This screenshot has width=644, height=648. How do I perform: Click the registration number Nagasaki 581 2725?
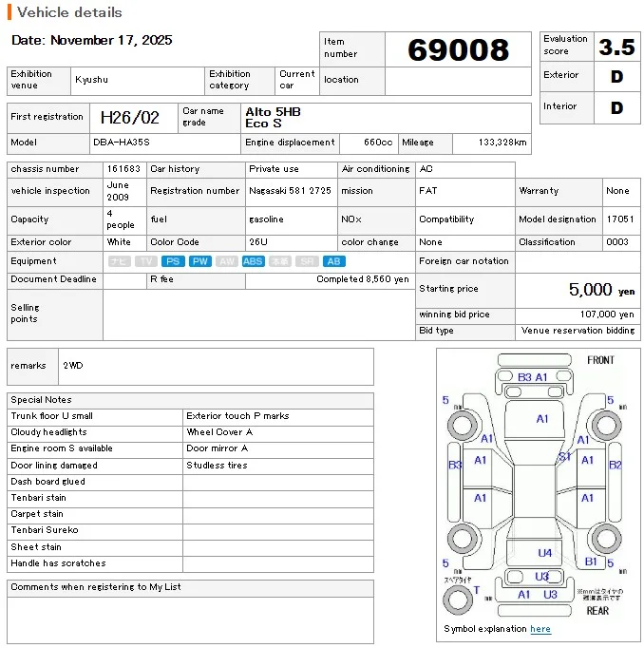pyautogui.click(x=290, y=191)
